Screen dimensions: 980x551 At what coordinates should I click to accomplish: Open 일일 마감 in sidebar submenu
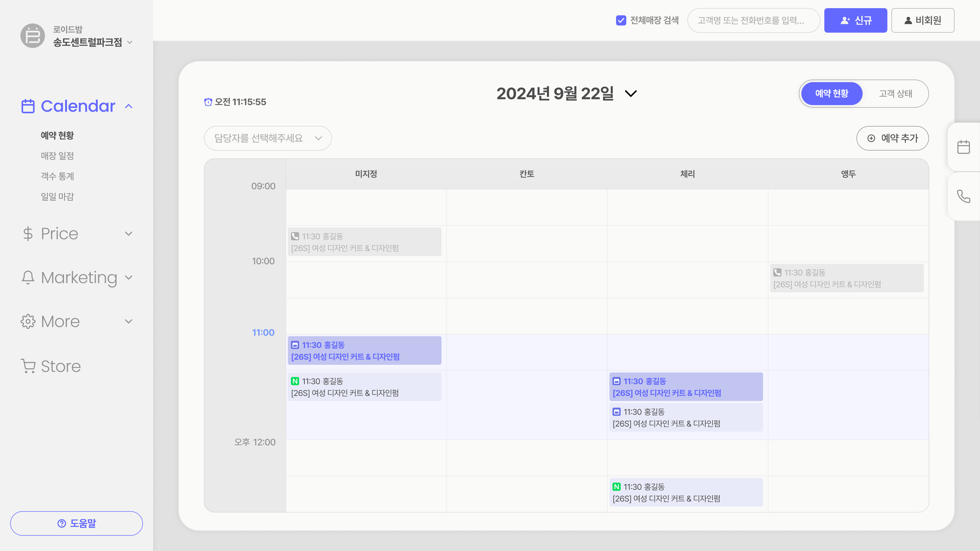point(57,197)
